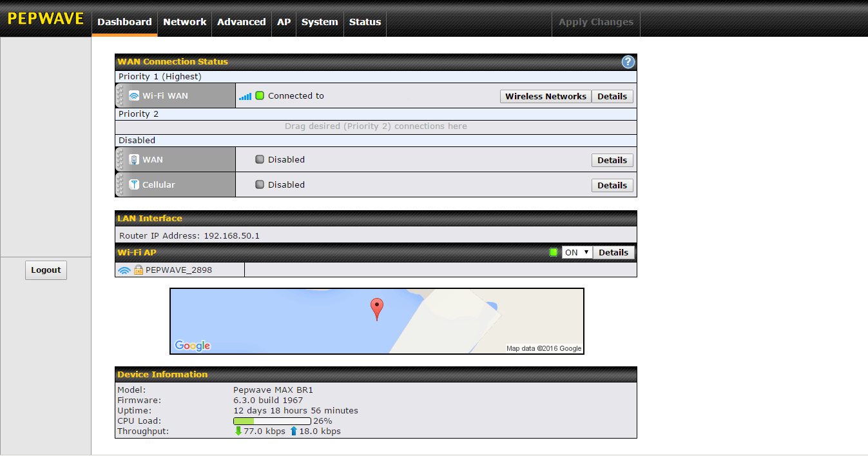
Task: Click the blue upload throughput arrow
Action: coord(294,431)
